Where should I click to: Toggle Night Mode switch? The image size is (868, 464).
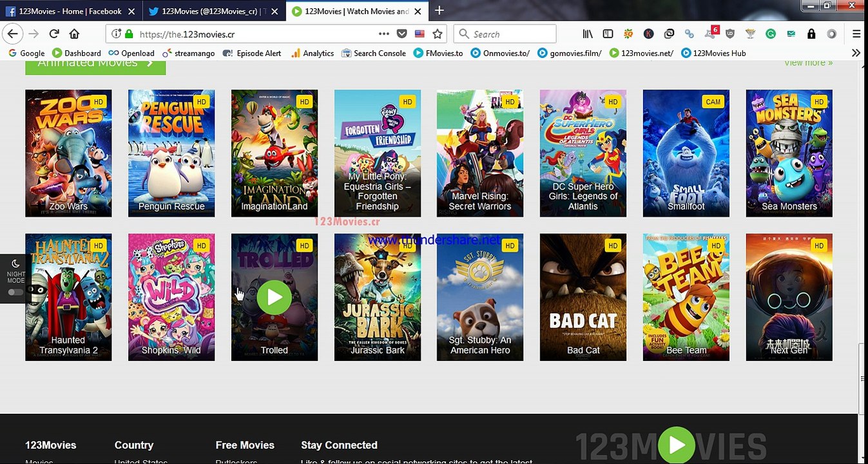[x=15, y=292]
